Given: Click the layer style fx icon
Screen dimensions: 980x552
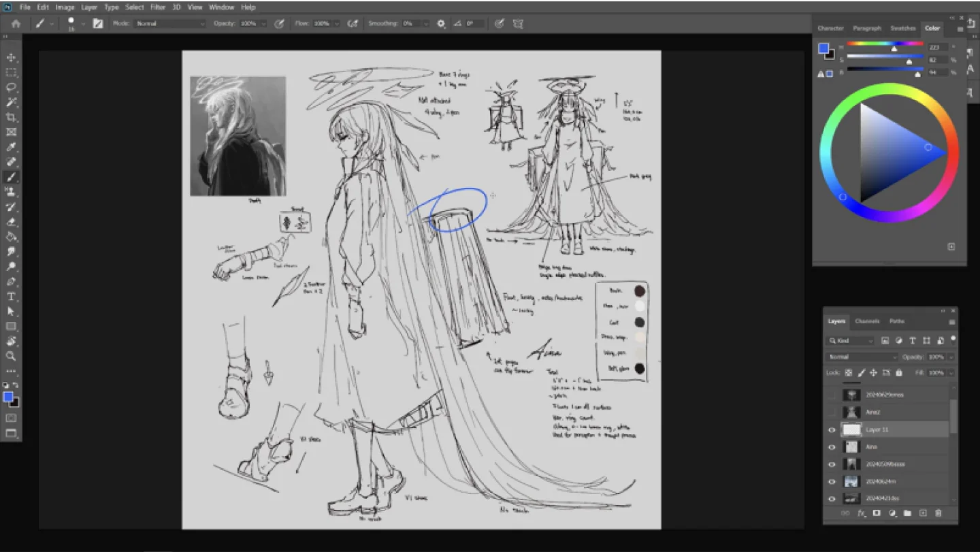Looking at the screenshot, I should click(861, 513).
